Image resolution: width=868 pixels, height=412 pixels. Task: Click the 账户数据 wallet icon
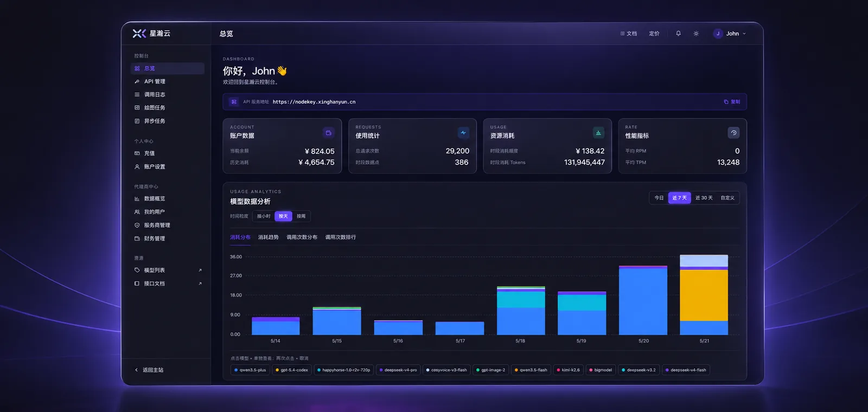[328, 133]
